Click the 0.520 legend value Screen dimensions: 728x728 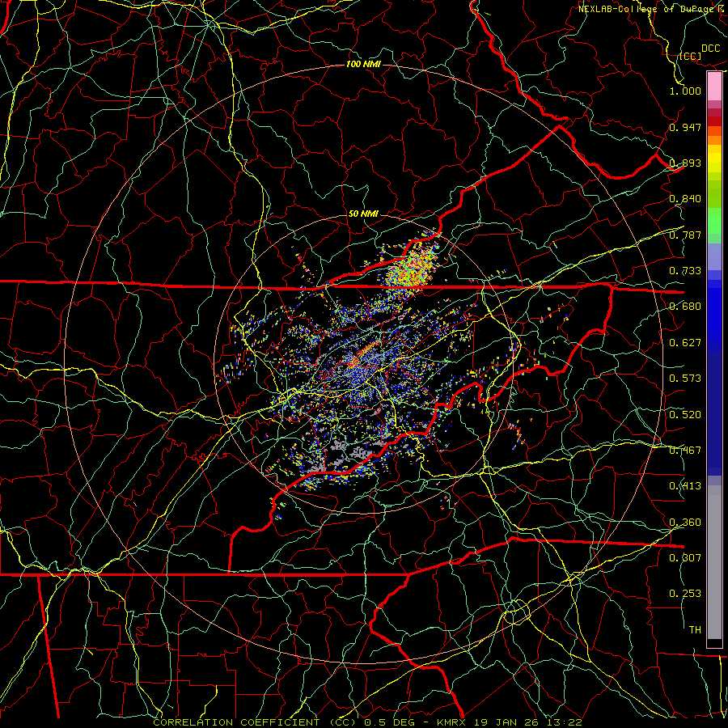coord(685,415)
